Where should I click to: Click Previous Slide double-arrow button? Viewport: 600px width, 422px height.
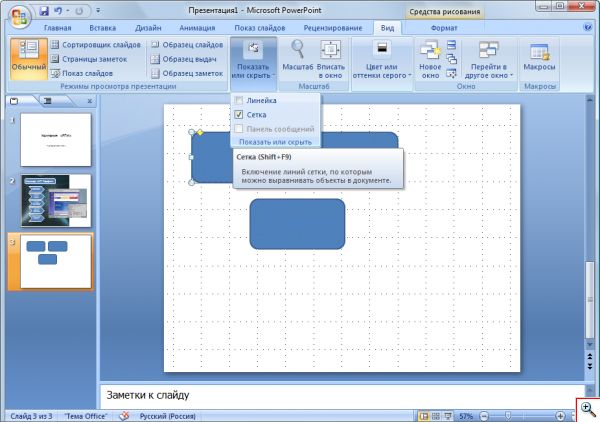coord(590,357)
